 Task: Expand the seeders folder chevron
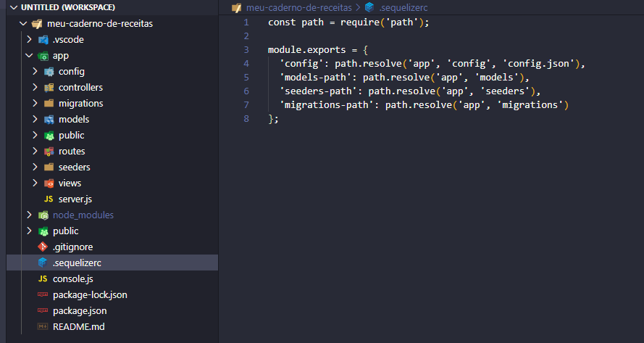[35, 167]
